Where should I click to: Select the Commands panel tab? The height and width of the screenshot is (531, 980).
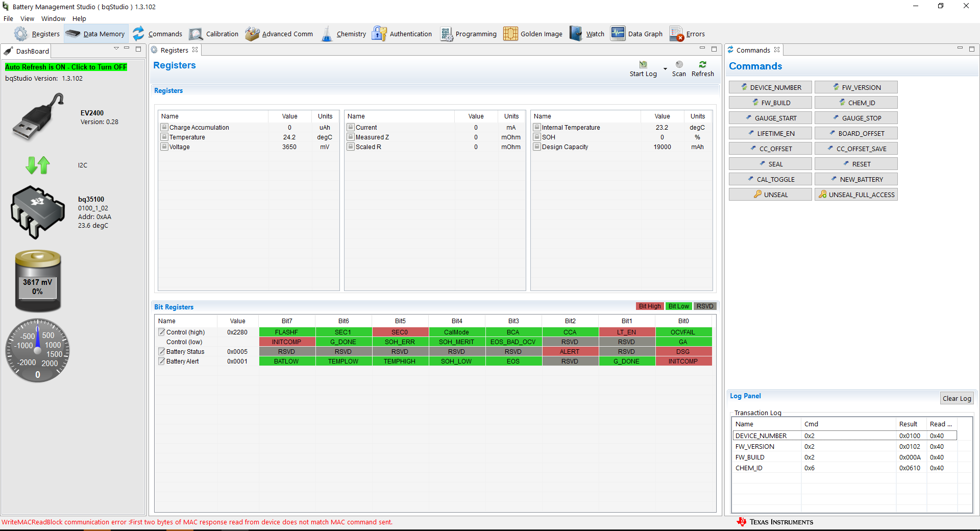(753, 50)
